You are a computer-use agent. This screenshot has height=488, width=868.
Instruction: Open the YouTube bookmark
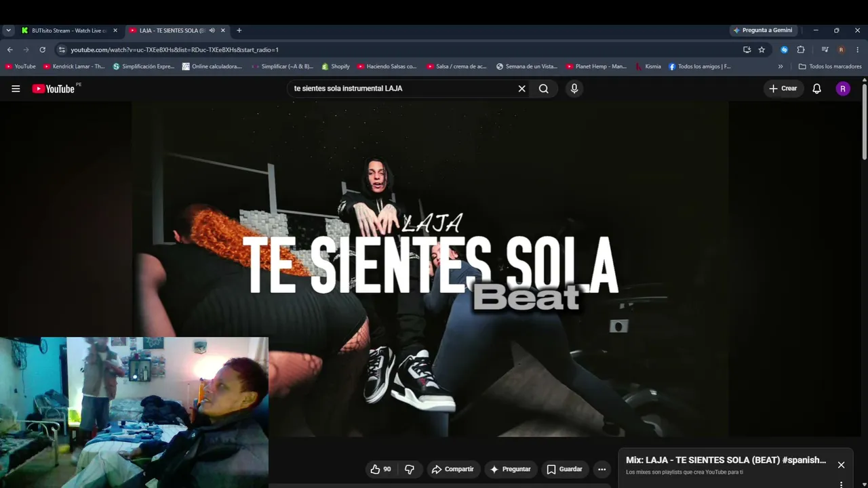tap(20, 66)
